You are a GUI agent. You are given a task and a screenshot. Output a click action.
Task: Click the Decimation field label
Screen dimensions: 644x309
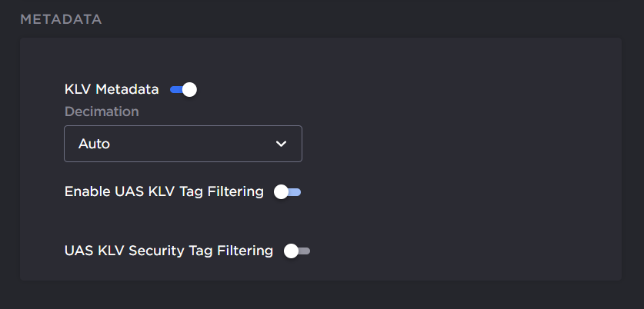[102, 111]
